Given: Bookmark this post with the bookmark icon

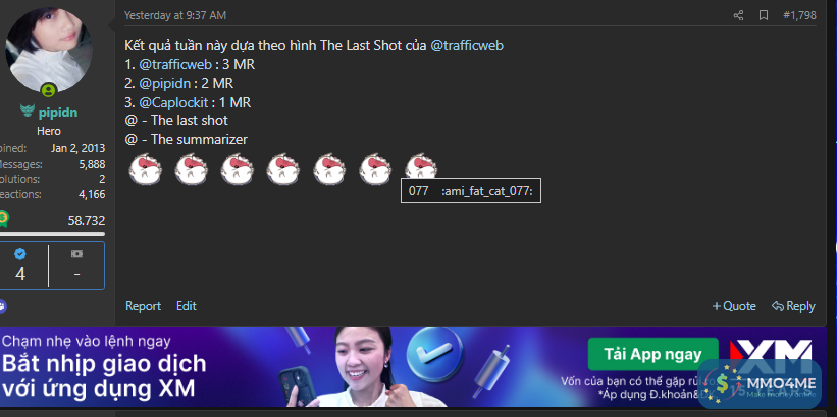Looking at the screenshot, I should (x=764, y=15).
